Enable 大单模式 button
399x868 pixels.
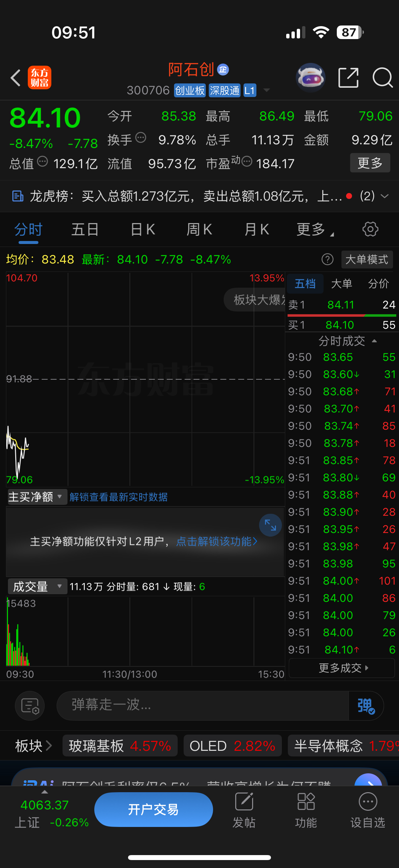[367, 260]
